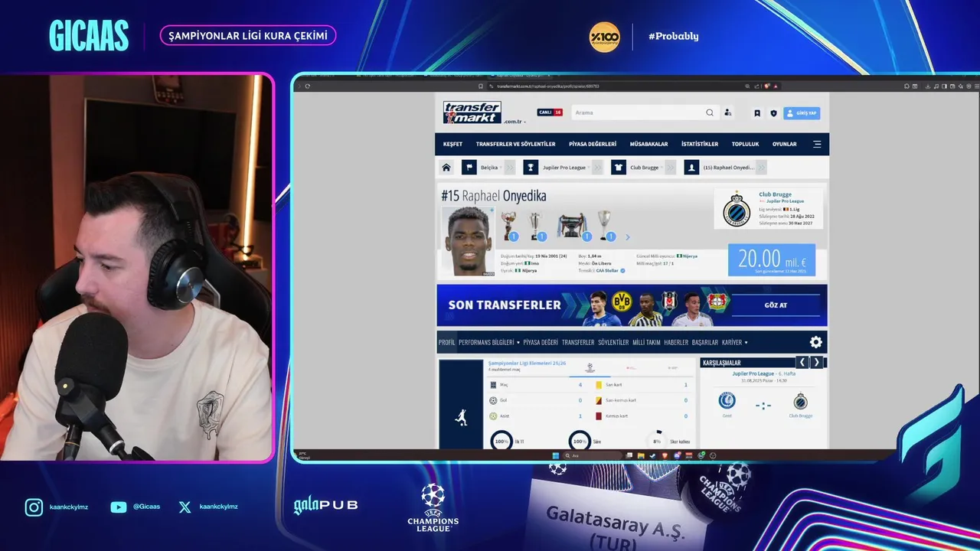
Task: Click the taskbar search box
Action: (593, 455)
